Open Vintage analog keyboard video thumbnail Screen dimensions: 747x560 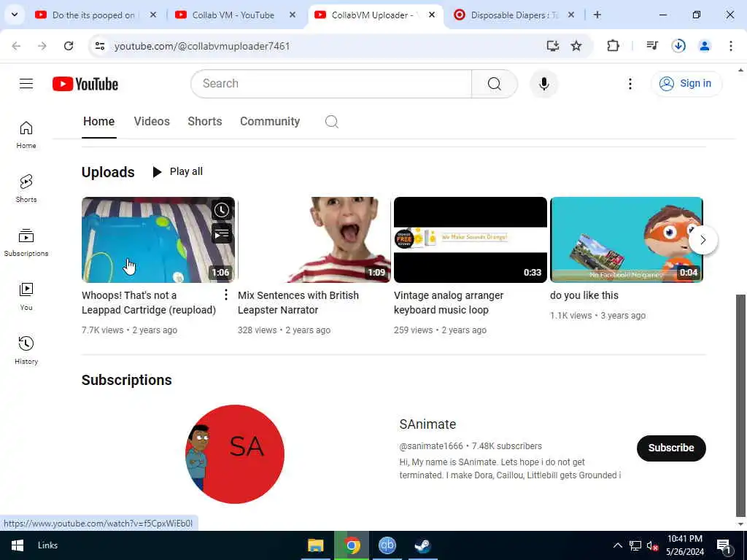click(471, 240)
